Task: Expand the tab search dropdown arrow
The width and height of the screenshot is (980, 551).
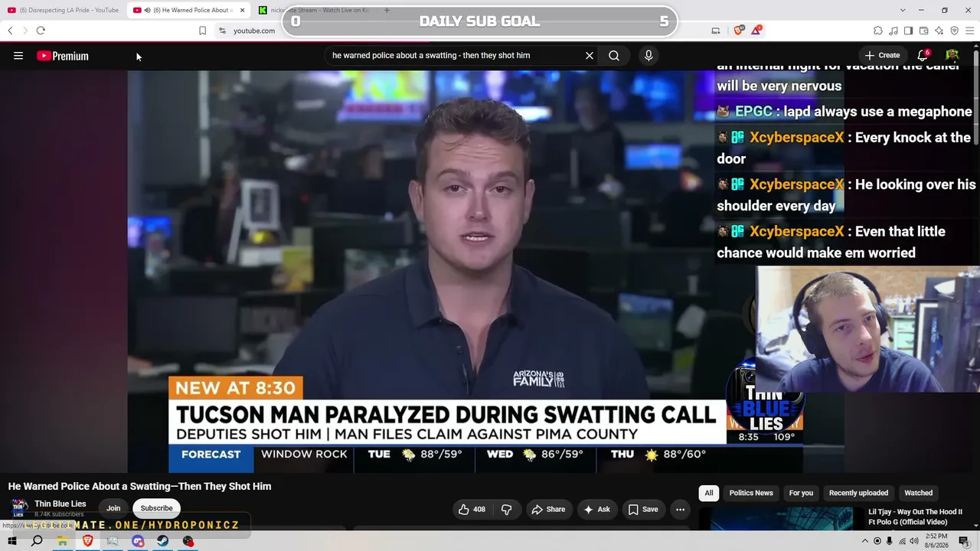Action: (x=903, y=10)
